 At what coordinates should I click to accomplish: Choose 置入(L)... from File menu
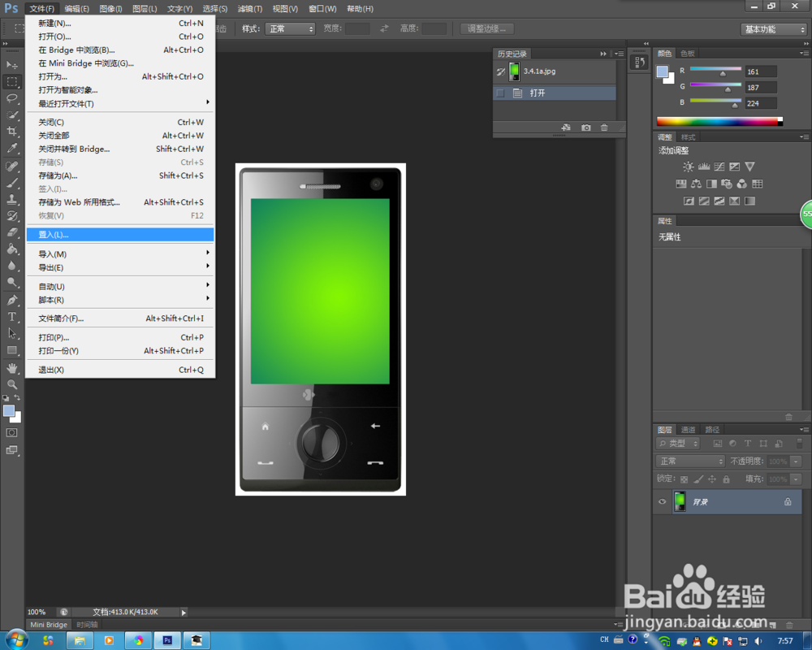click(x=120, y=235)
